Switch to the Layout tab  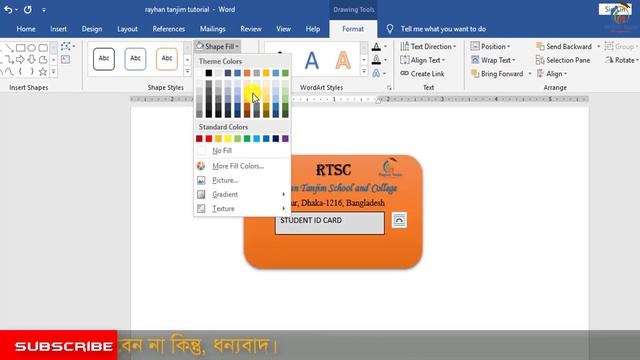coord(127,29)
